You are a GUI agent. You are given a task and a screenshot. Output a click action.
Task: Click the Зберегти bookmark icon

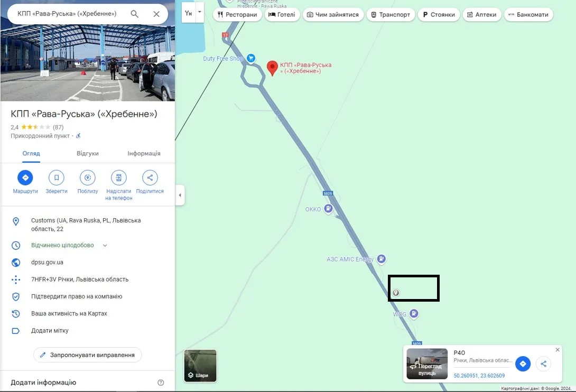tap(57, 178)
